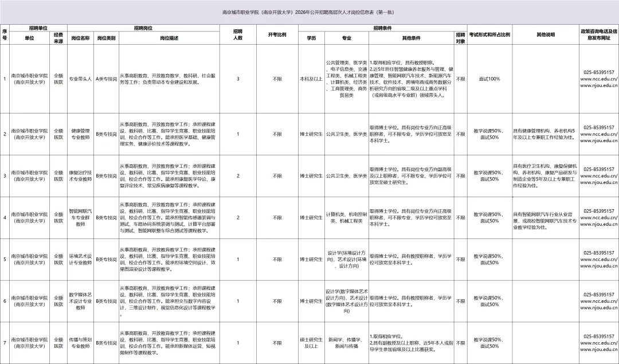
Task: Select the 智能网联汽车专业群教师 position cell
Action: coord(81,217)
